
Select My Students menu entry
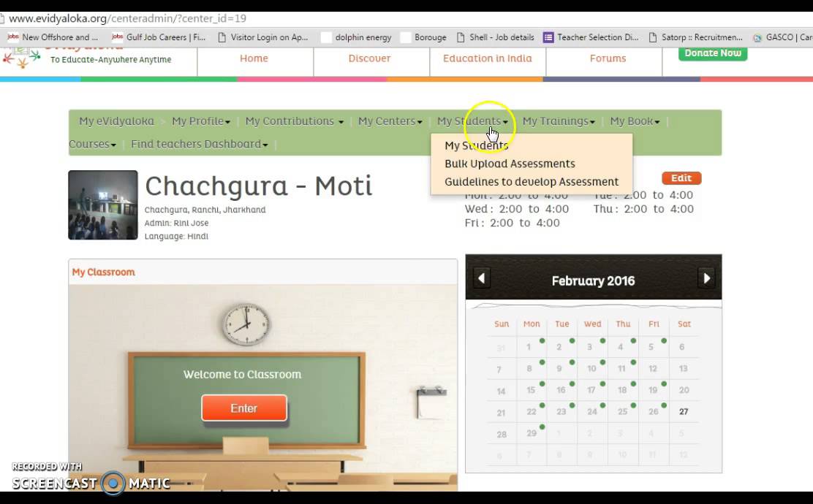click(x=477, y=145)
